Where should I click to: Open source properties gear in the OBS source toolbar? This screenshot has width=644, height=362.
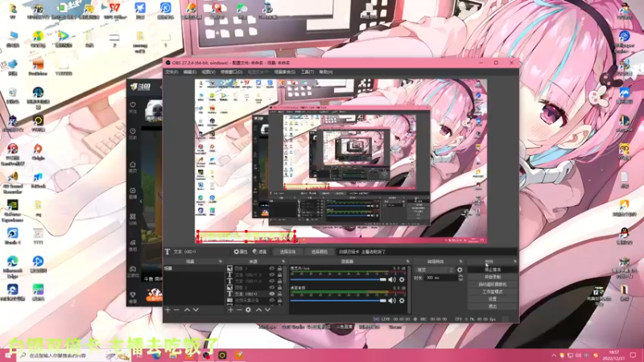click(241, 252)
